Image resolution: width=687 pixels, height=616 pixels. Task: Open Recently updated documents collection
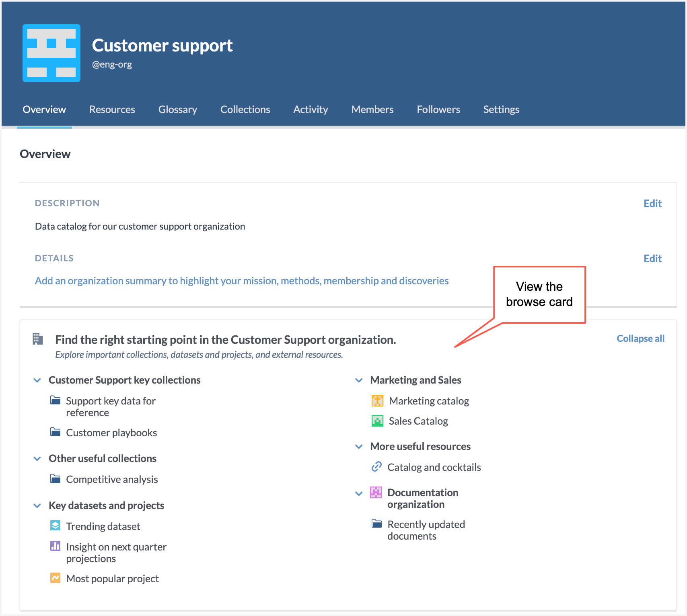pos(426,530)
